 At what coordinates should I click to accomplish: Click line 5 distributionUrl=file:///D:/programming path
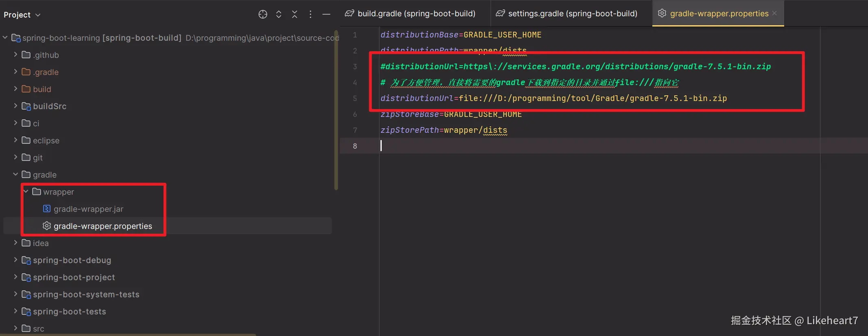553,98
